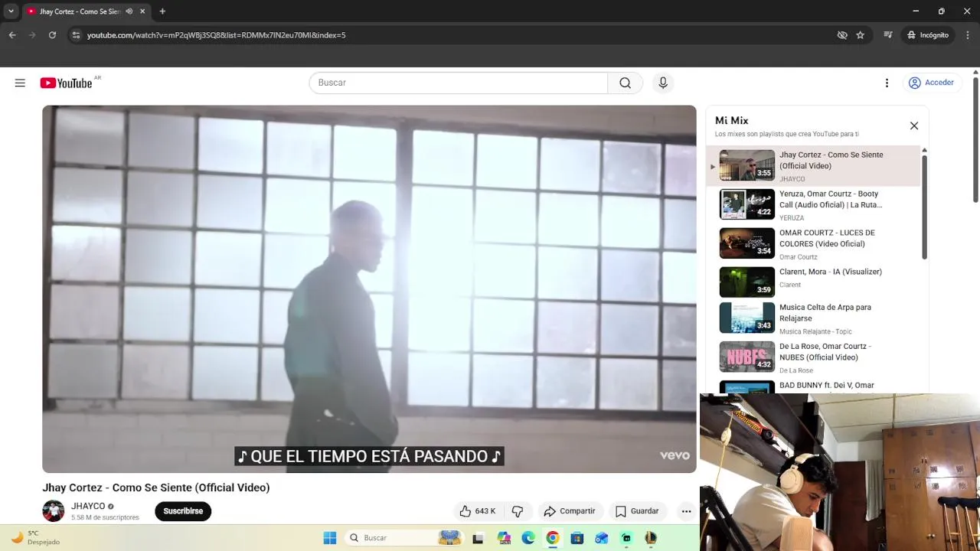Open Chrome three-dot menu

pyautogui.click(x=968, y=35)
